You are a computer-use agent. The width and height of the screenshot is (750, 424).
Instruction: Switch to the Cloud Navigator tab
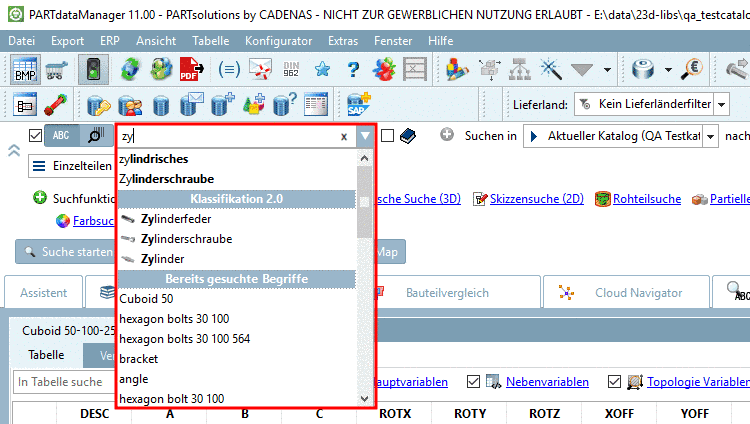click(x=626, y=292)
